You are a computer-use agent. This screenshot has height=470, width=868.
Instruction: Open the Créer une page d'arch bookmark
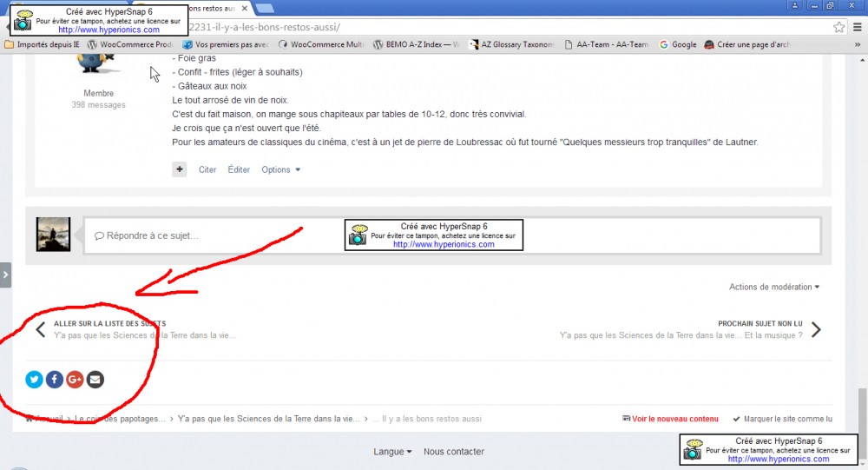click(x=747, y=44)
